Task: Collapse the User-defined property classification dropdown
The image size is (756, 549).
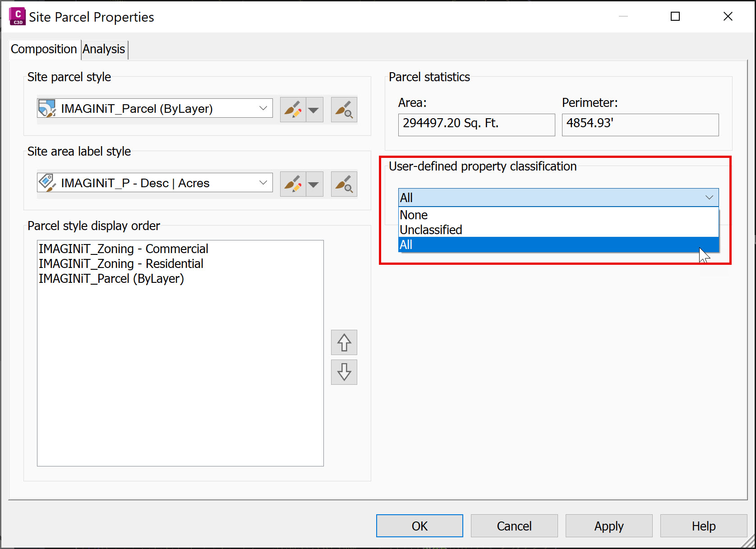Action: point(709,198)
